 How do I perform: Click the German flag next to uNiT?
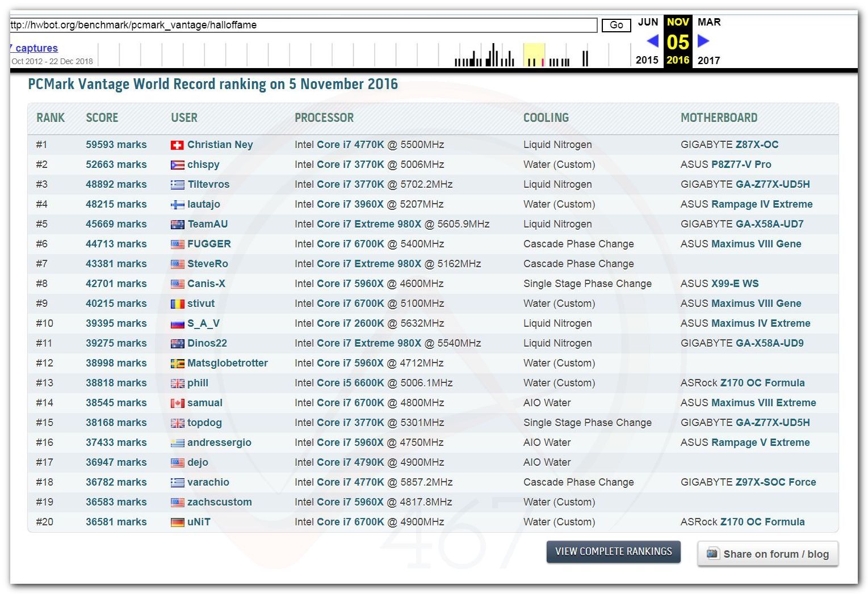[177, 523]
